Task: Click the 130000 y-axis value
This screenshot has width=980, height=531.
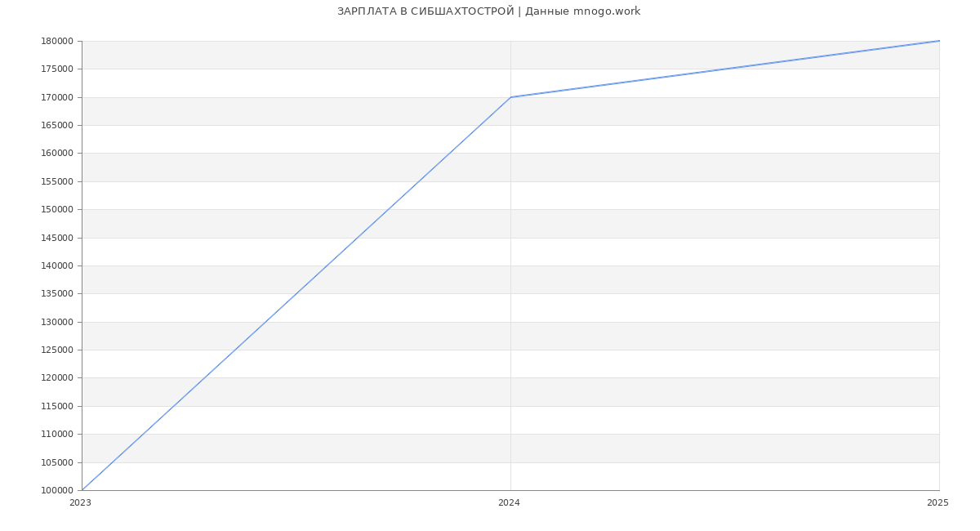Action: click(57, 322)
